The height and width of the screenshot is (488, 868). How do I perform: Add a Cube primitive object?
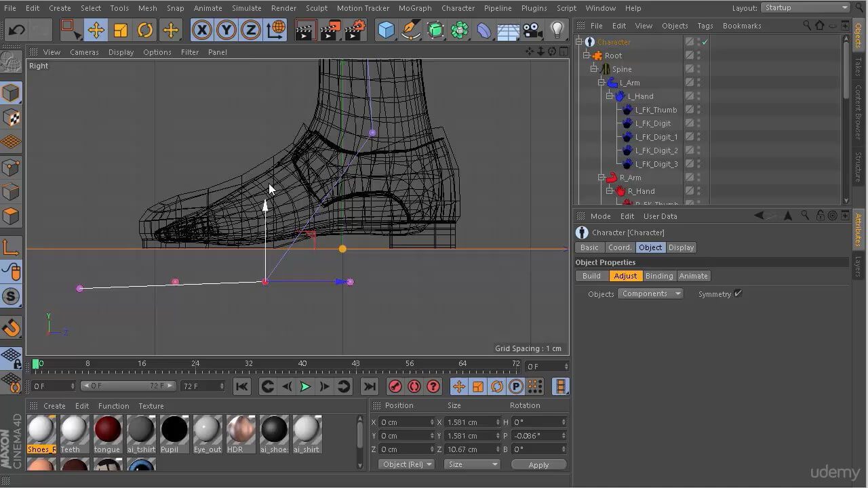point(386,30)
